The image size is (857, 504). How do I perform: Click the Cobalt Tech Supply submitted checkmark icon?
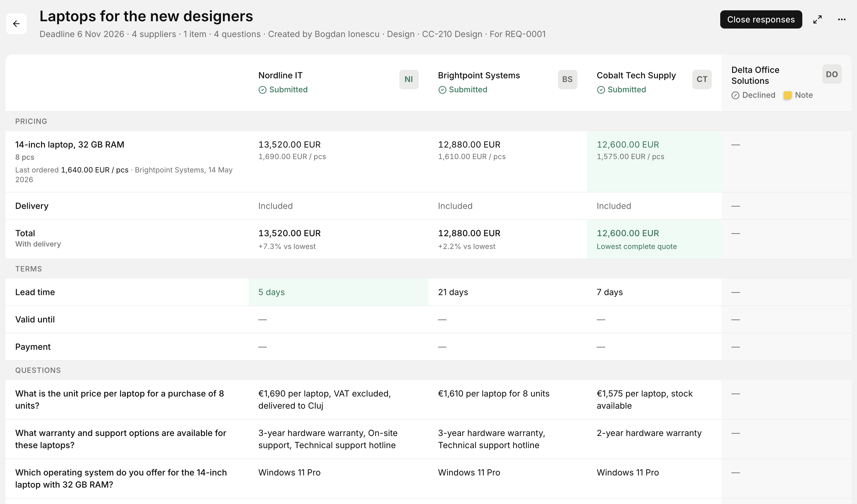(601, 90)
